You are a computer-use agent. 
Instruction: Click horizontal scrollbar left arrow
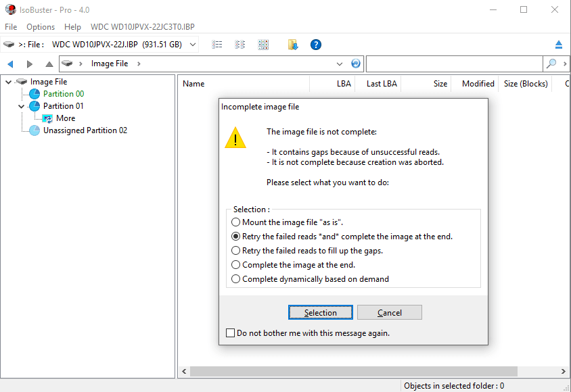[x=184, y=371]
